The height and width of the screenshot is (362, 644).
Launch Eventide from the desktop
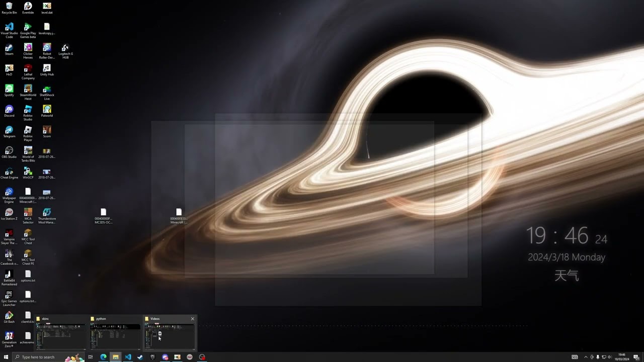[28, 8]
